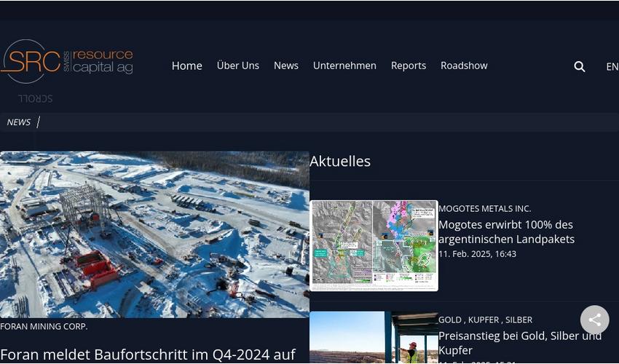Click the NEWS ticker label
619x364 pixels.
coord(18,122)
